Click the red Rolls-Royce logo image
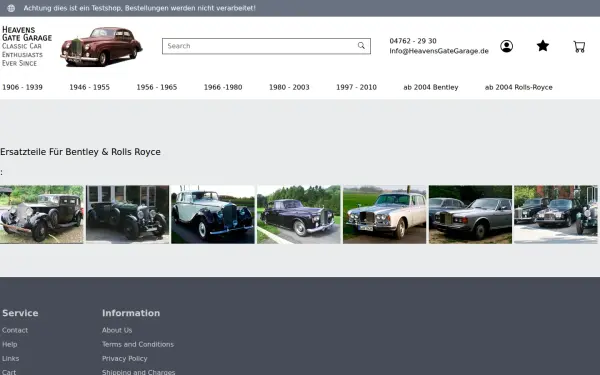600x375 pixels. click(x=101, y=46)
